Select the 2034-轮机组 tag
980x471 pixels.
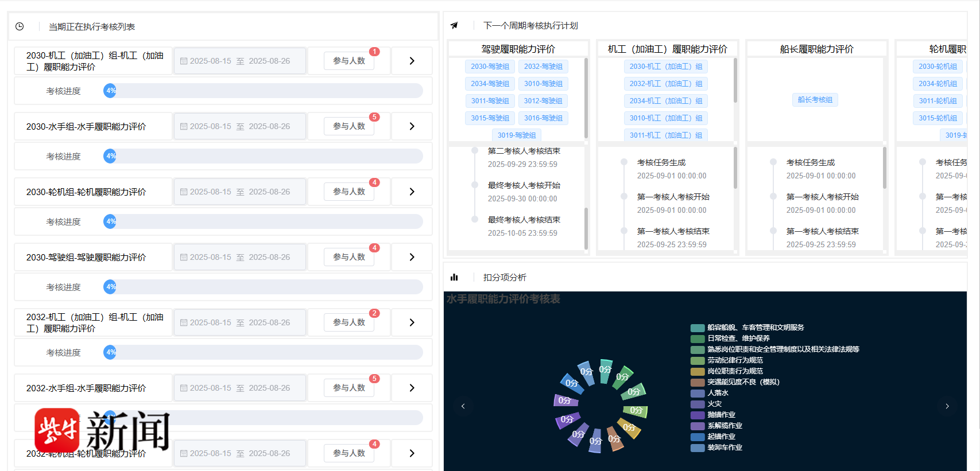tap(938, 84)
